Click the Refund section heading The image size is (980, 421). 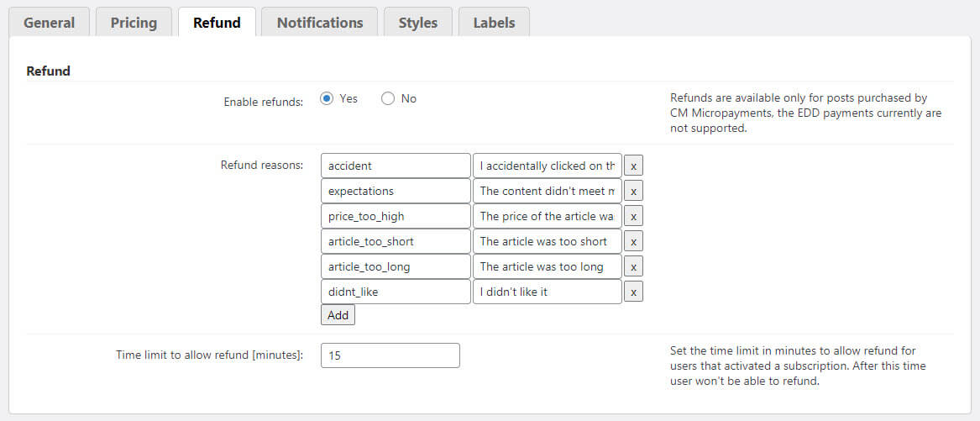[x=48, y=71]
